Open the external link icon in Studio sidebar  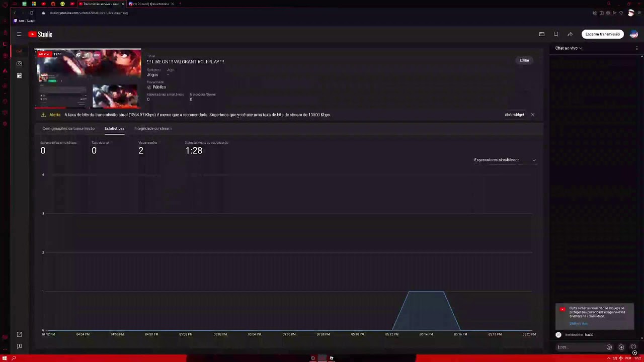tap(19, 334)
